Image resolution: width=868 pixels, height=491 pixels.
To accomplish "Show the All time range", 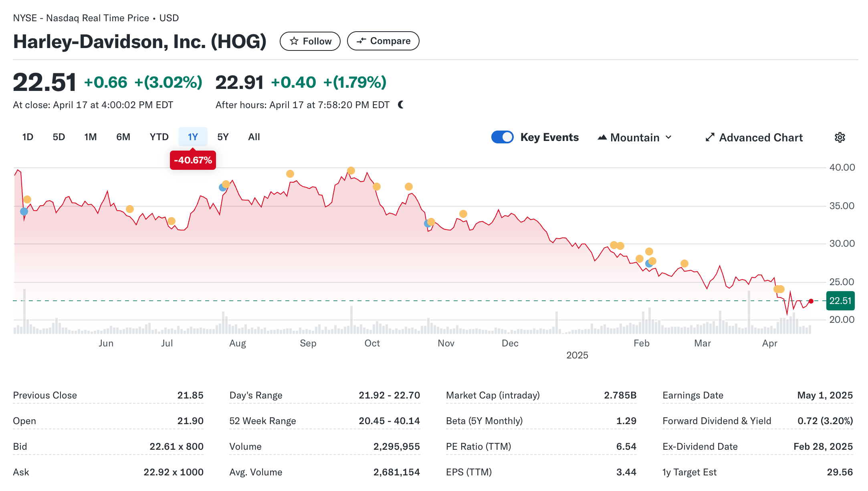I will [x=254, y=137].
